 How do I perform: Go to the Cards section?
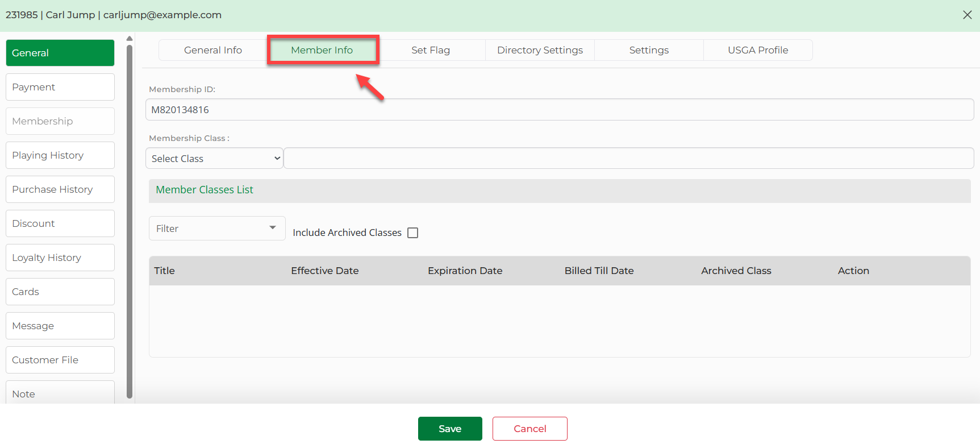coord(60,292)
